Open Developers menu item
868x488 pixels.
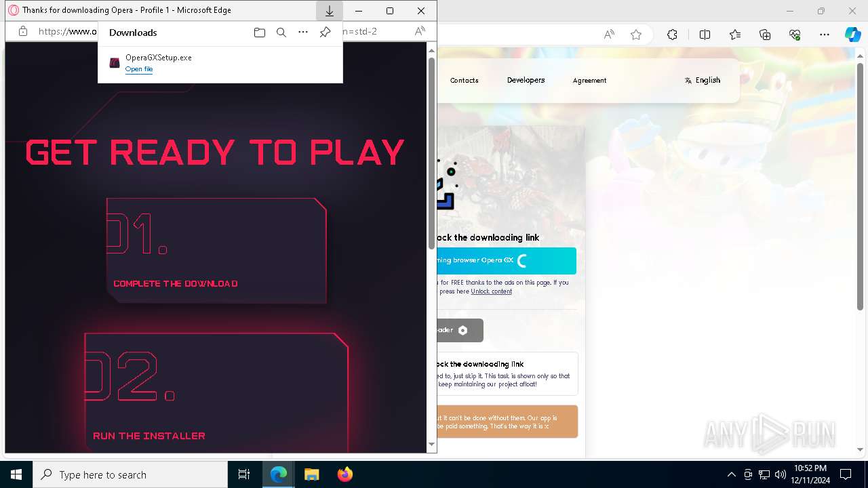tap(526, 80)
